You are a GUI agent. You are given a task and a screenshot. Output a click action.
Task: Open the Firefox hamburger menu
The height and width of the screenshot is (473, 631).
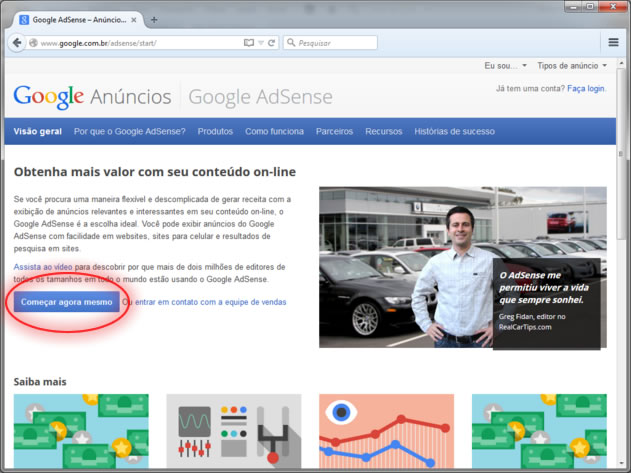613,42
